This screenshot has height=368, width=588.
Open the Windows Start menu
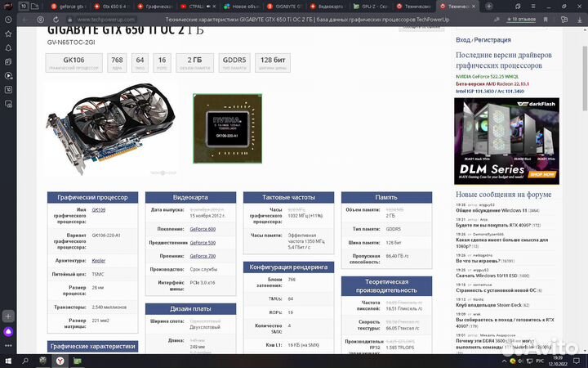[8, 361]
